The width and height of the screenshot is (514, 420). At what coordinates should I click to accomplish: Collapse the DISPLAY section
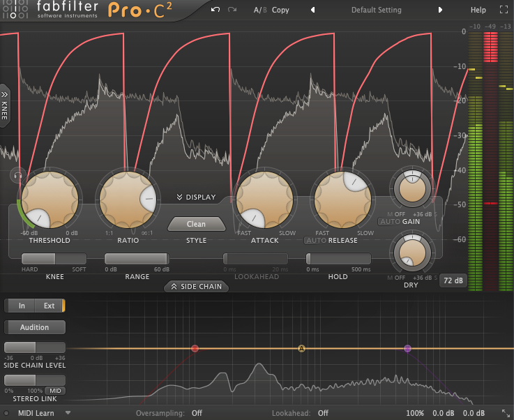click(x=197, y=197)
